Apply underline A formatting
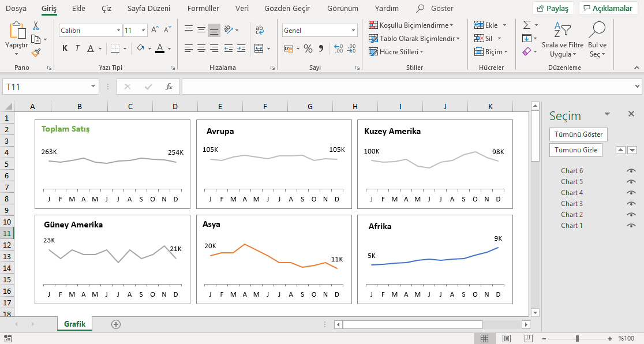 (x=91, y=48)
